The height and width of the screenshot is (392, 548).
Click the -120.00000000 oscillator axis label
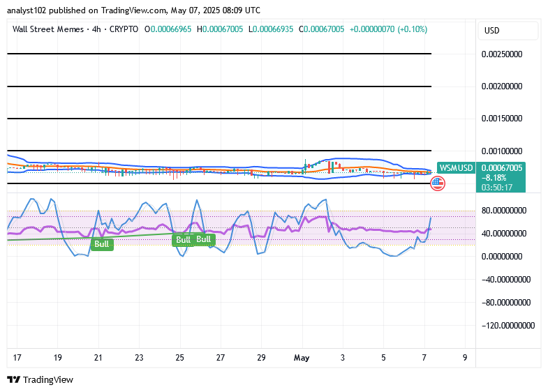(508, 326)
